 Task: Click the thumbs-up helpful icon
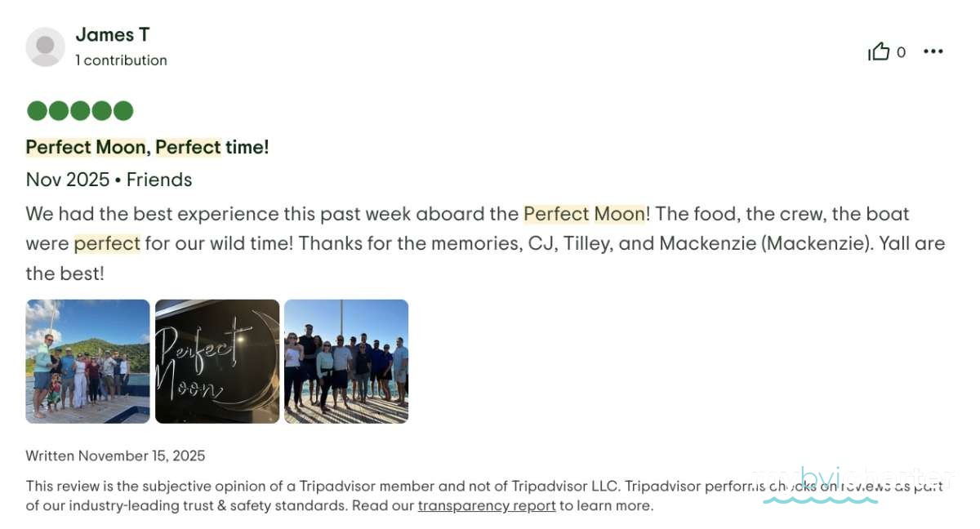[x=879, y=52]
